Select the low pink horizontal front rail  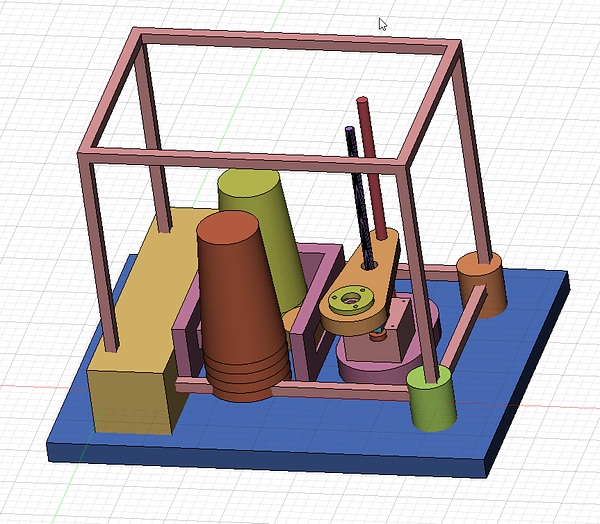(300, 390)
